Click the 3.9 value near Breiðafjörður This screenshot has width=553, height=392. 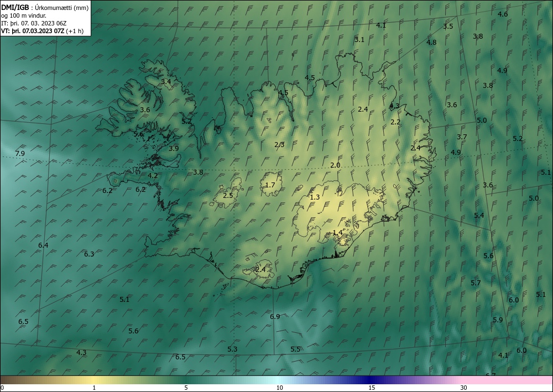pyautogui.click(x=174, y=148)
